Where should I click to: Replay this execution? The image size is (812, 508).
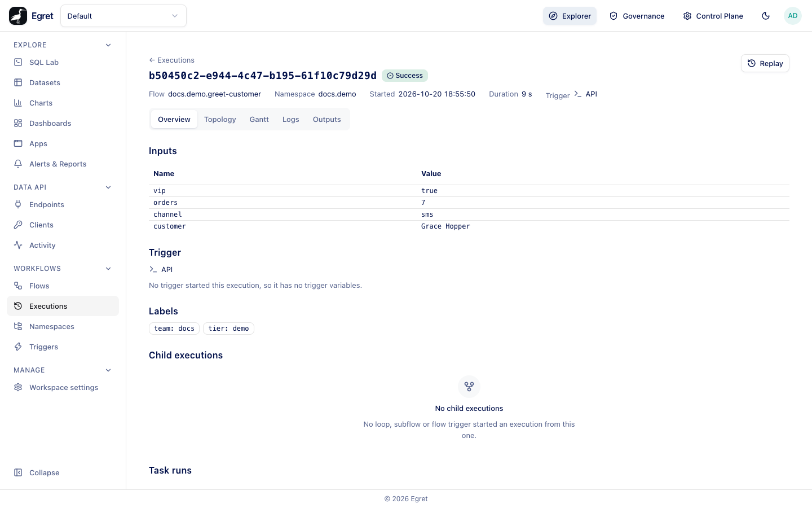pos(765,63)
